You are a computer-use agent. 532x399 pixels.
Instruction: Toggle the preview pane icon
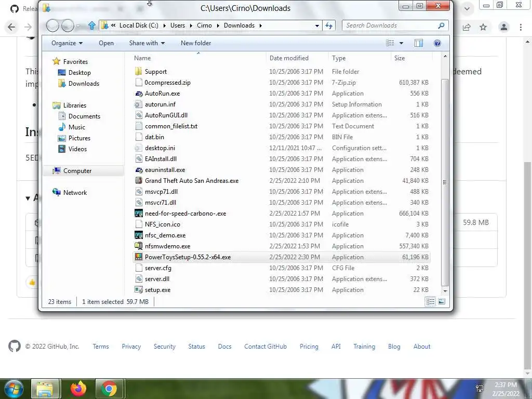coord(419,43)
